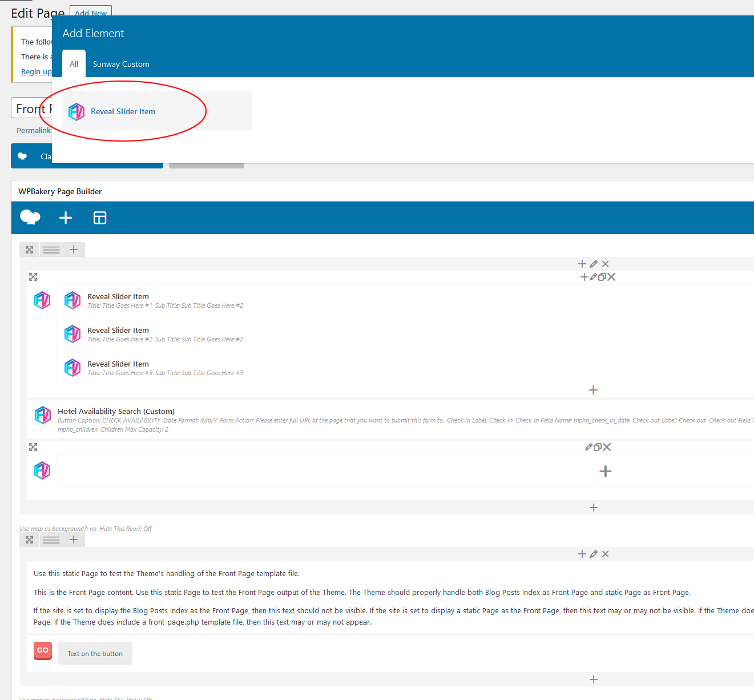754x700 pixels.
Task: Add a new slide below Reveal Slider items
Action: click(593, 390)
